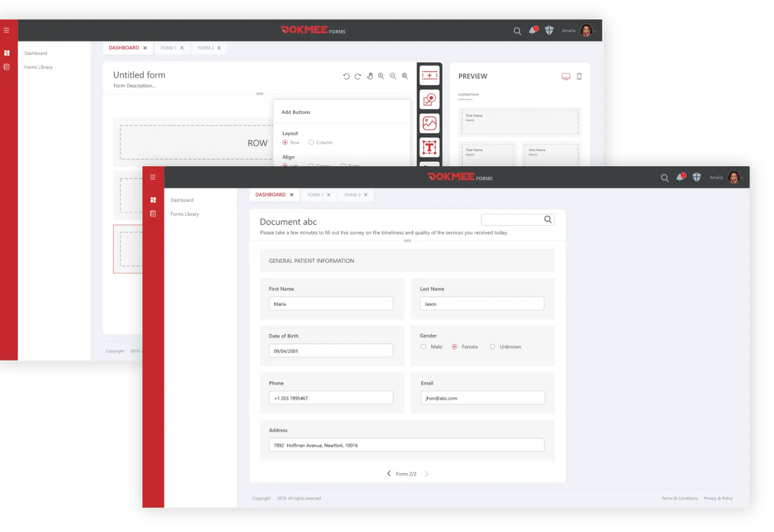Image resolution: width=774 pixels, height=532 pixels.
Task: Close the DASHBOARD tab in the back window
Action: tap(145, 48)
